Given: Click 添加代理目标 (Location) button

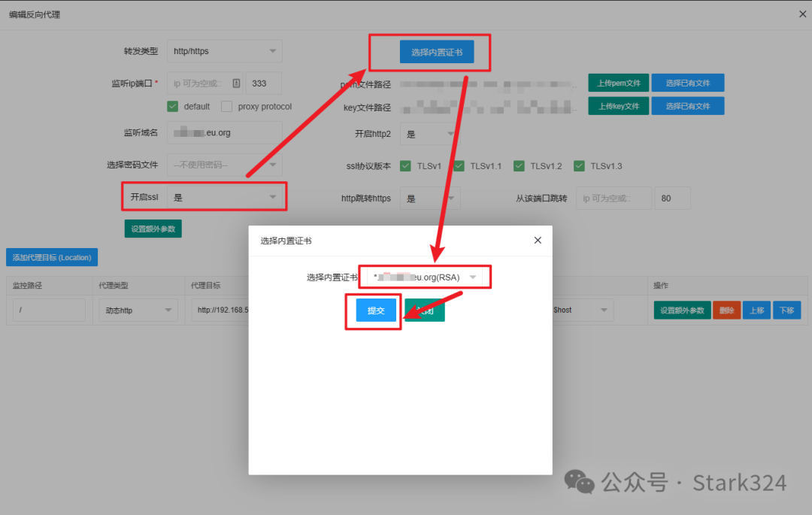Looking at the screenshot, I should (52, 257).
